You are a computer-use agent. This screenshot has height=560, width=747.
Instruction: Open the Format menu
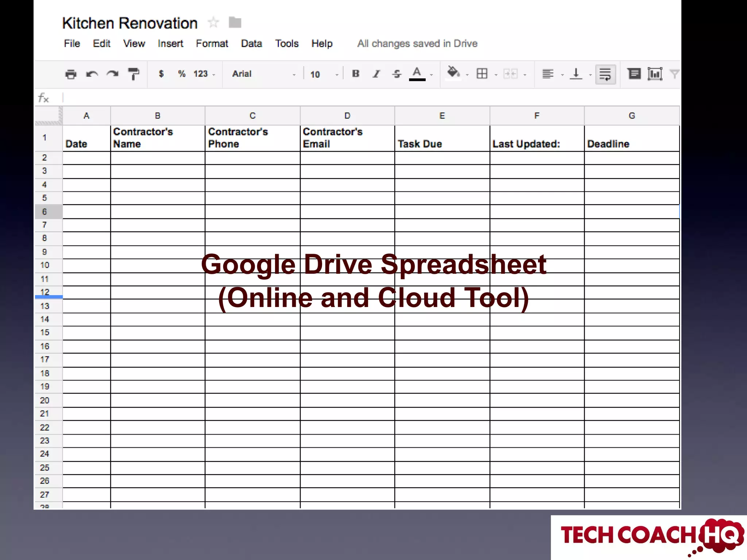212,43
